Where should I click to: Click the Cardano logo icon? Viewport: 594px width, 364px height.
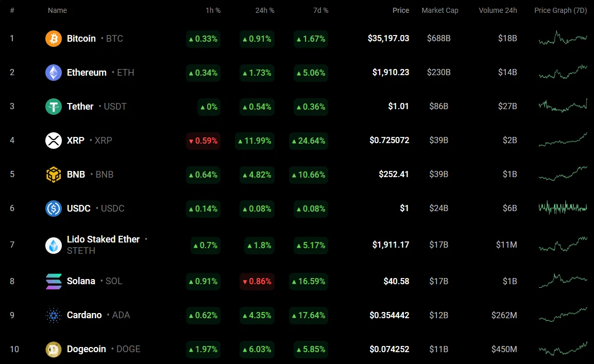point(54,315)
